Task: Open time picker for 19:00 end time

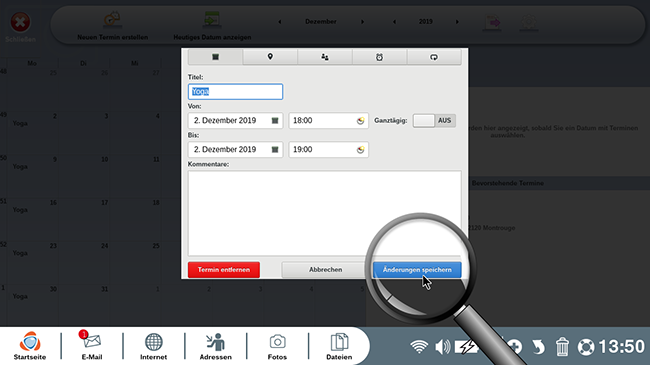Action: point(360,150)
